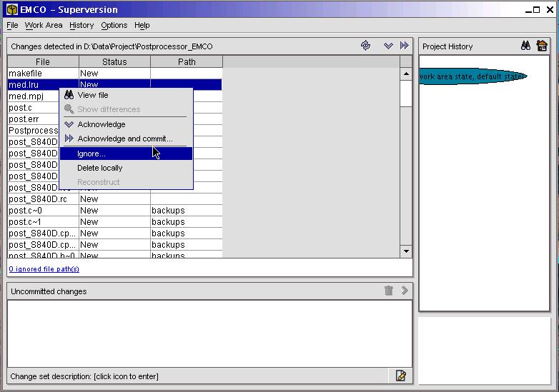Click the commit arrow icon in Uncommitted changes
559x392 pixels.
[x=405, y=291]
